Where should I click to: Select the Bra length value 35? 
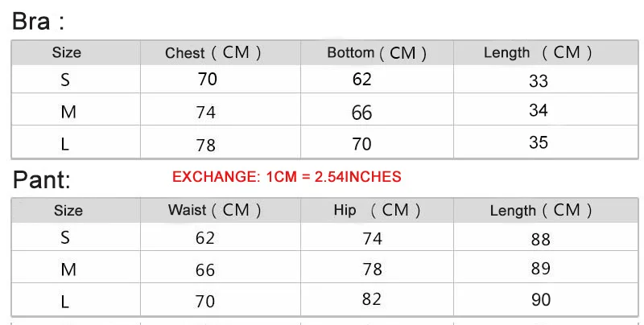pos(539,142)
